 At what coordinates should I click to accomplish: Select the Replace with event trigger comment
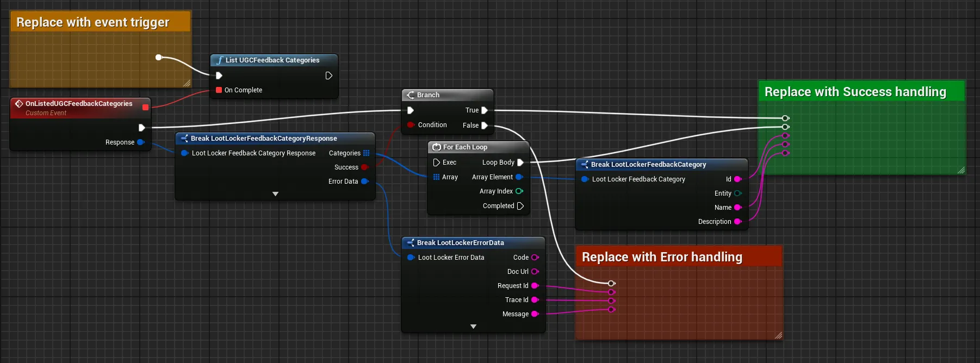(100, 22)
